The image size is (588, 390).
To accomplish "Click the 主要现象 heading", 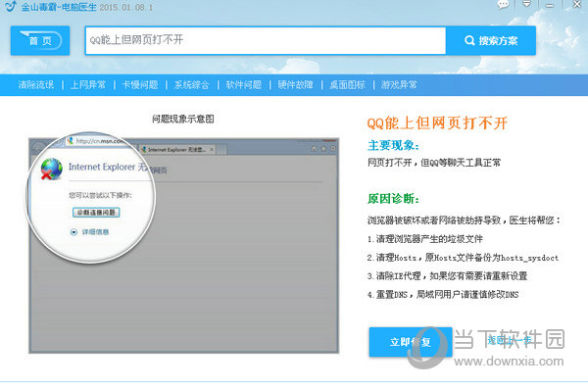I will 393,145.
